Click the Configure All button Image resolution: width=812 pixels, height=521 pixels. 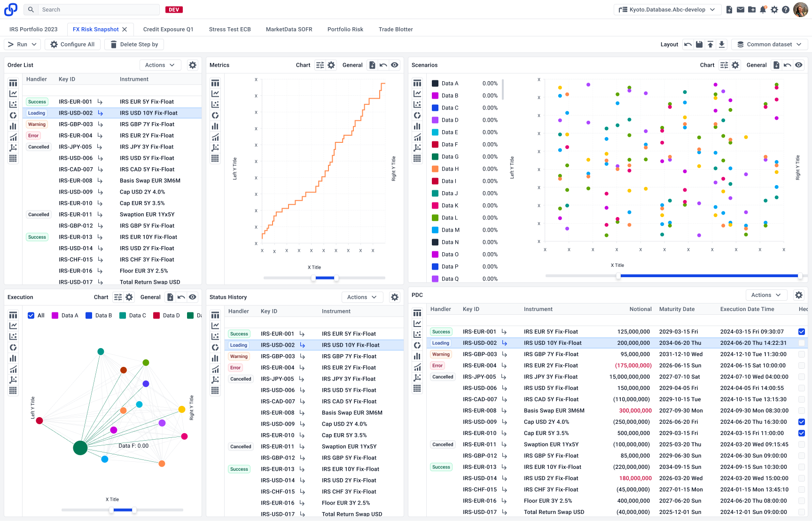(x=73, y=44)
